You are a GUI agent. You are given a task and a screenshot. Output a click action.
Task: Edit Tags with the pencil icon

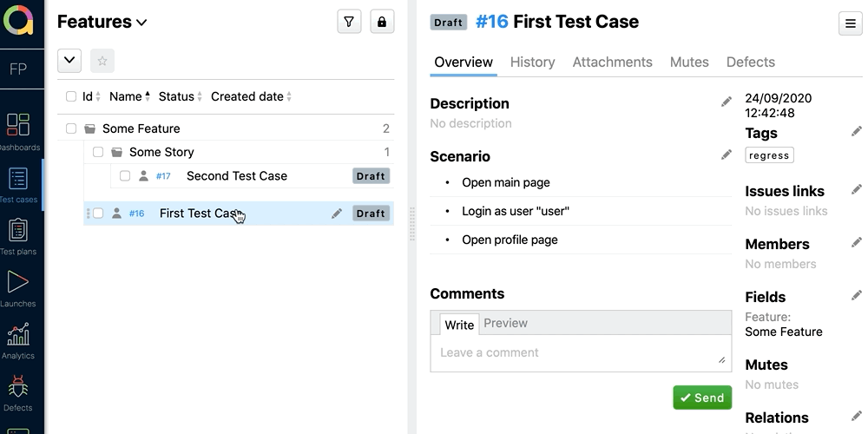[857, 132]
